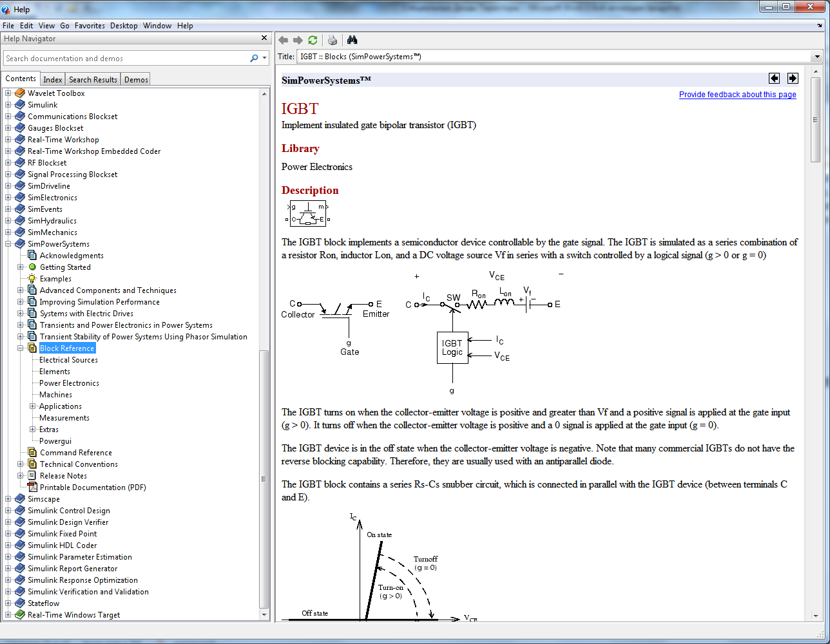Image resolution: width=830 pixels, height=644 pixels.
Task: Click the Contents tree vertical scrollbar thumb
Action: (x=264, y=479)
